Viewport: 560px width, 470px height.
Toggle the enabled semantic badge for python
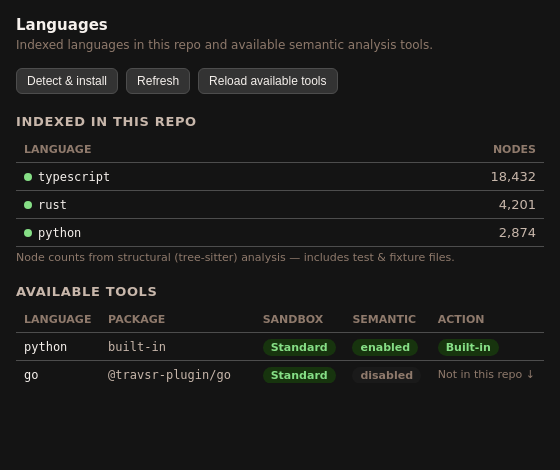click(x=385, y=347)
